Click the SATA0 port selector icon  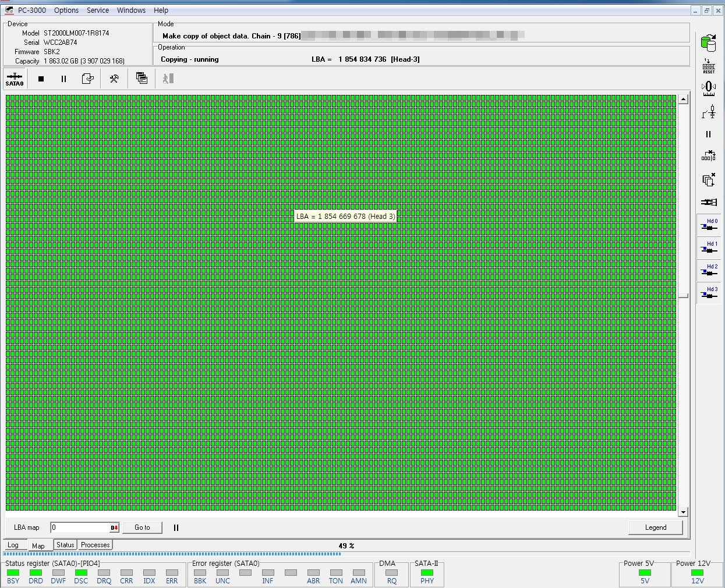tap(15, 79)
